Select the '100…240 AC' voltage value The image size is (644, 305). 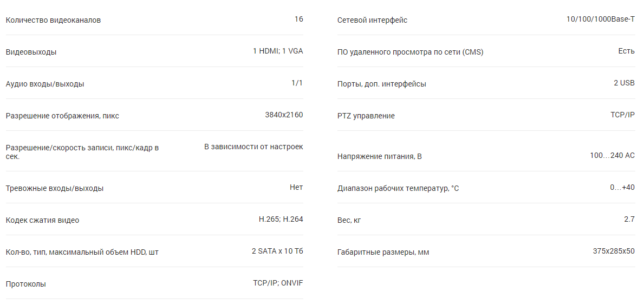tap(613, 155)
